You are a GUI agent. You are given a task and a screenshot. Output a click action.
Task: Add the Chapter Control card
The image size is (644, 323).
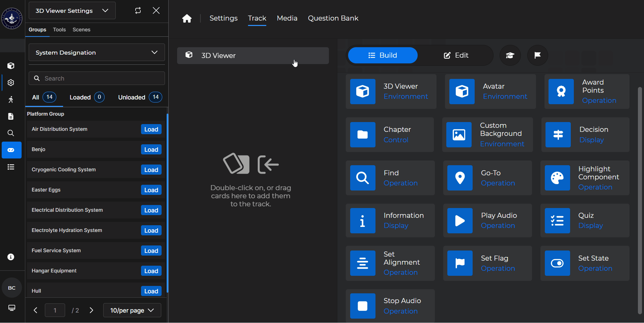coord(390,135)
